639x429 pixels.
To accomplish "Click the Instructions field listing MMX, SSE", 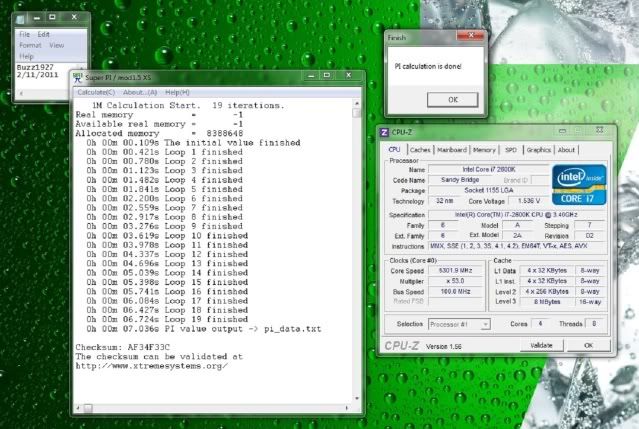I will click(517, 246).
